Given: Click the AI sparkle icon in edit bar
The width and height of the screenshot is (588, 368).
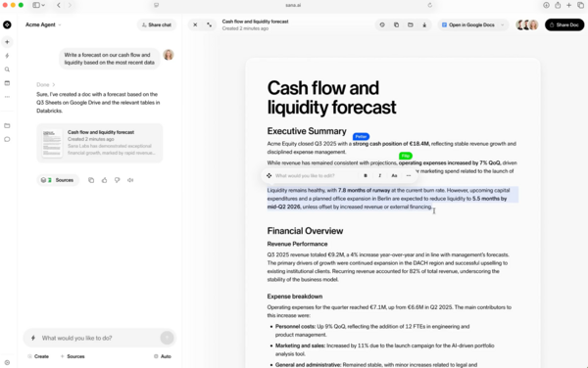Looking at the screenshot, I should 269,175.
